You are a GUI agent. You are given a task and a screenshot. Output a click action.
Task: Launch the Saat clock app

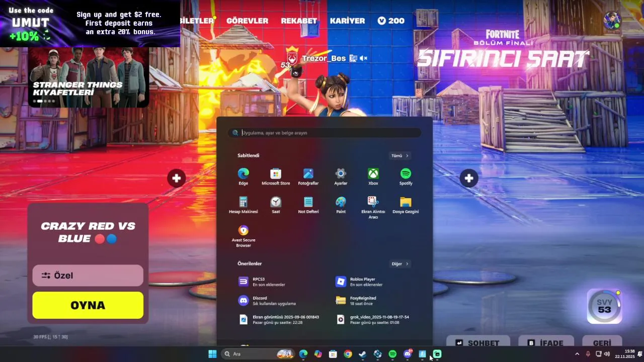click(276, 205)
